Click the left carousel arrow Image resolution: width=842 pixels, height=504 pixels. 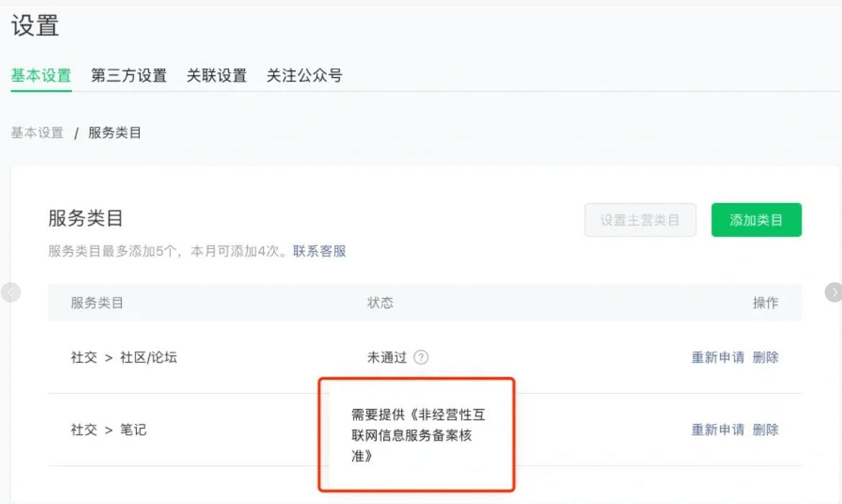click(x=11, y=292)
